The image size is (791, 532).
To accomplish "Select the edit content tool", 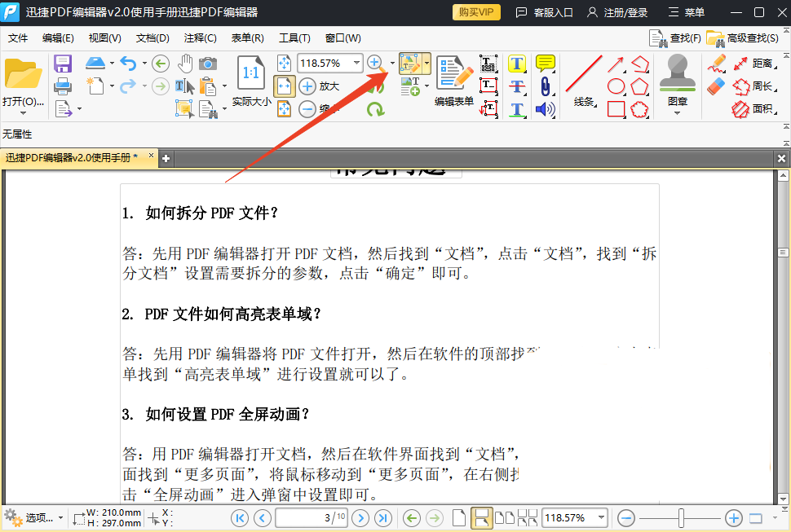I will coord(409,64).
